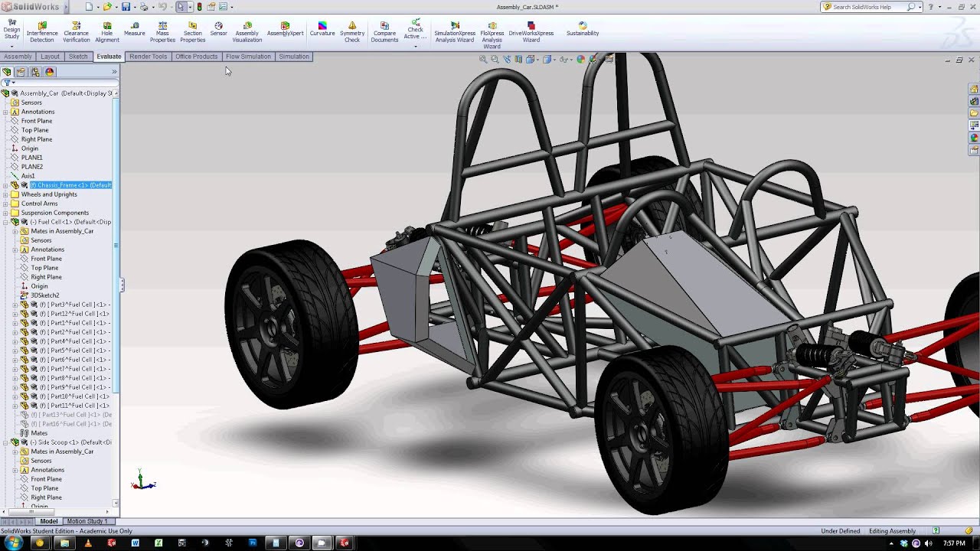Open the Appearances task pane icon

(x=974, y=138)
